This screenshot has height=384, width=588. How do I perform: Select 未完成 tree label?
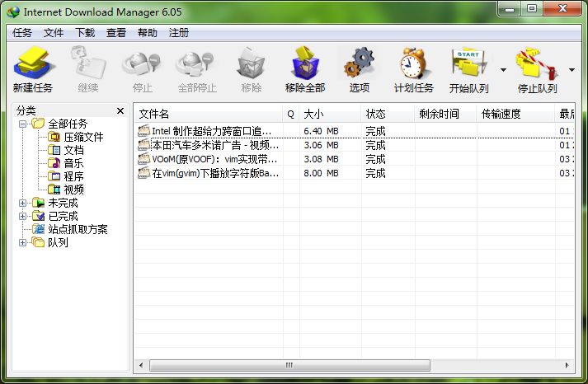pyautogui.click(x=63, y=203)
